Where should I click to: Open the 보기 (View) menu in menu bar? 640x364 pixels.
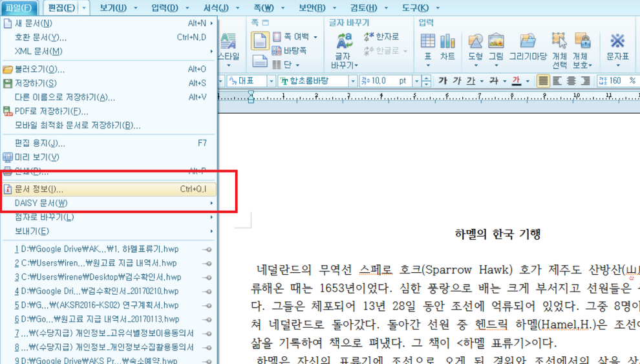coord(113,8)
